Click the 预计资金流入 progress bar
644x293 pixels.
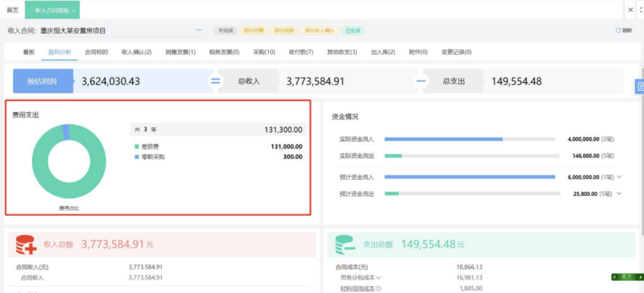click(x=470, y=177)
